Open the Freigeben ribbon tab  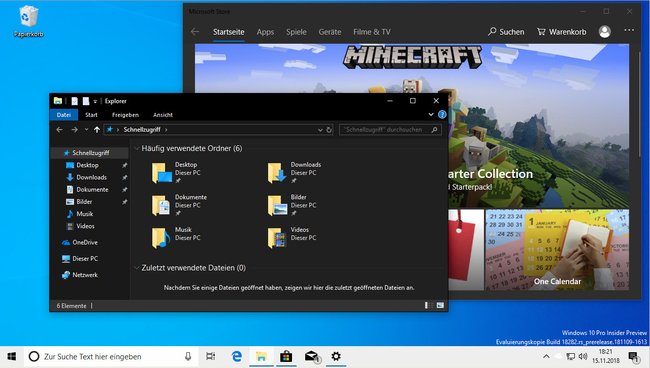pyautogui.click(x=125, y=115)
